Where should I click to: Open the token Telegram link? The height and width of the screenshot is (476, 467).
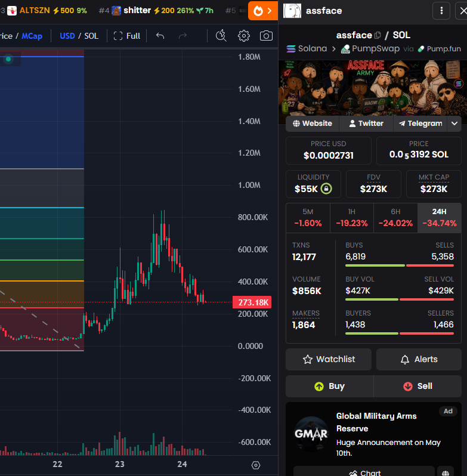pyautogui.click(x=420, y=123)
